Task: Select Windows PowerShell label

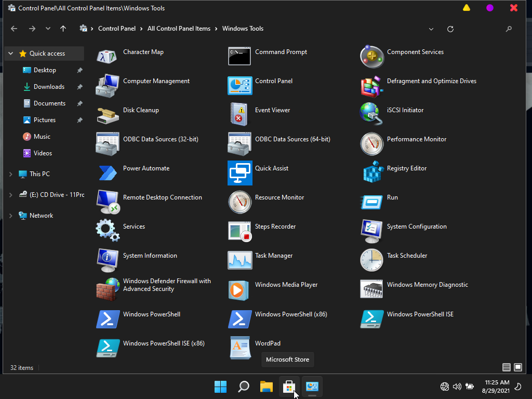Action: click(152, 314)
